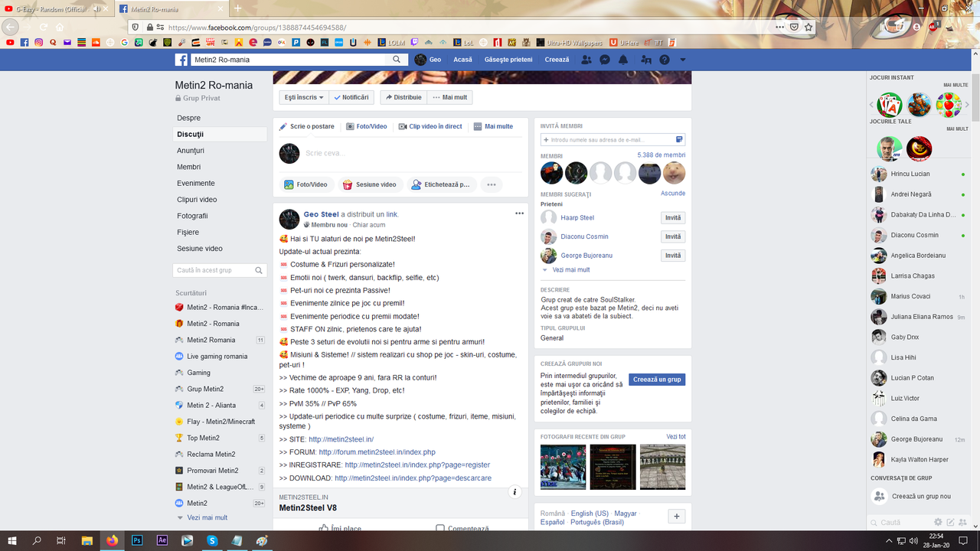Switch language to 'English (US)'
Viewport: 980px width, 551px height.
pos(590,514)
